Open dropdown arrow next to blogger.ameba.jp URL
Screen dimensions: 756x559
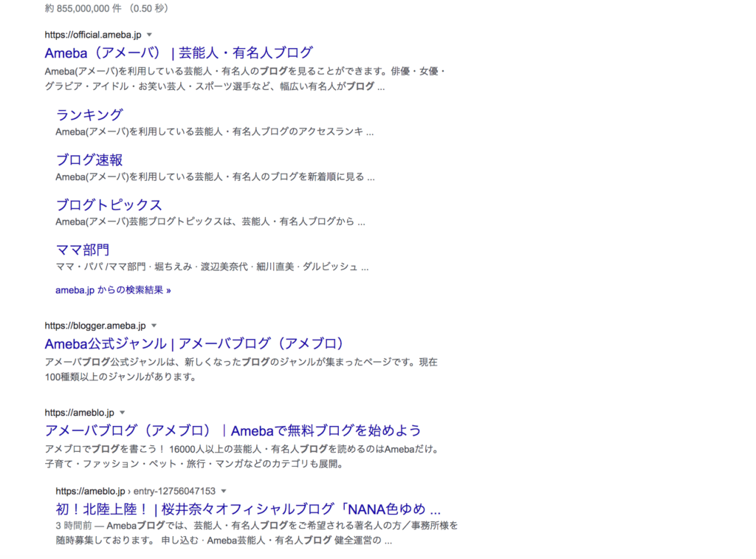point(154,326)
